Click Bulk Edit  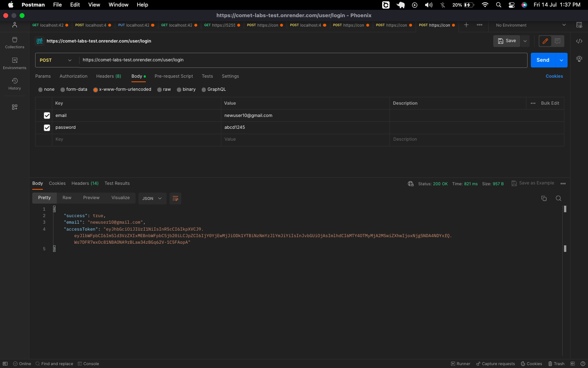[550, 103]
